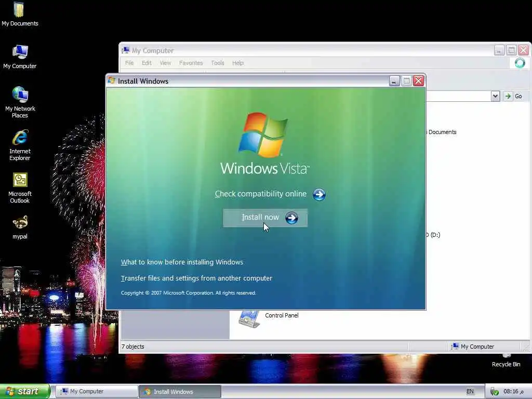Click the blue arrow beside Check compatibility online
The width and height of the screenshot is (532, 399).
coord(319,194)
